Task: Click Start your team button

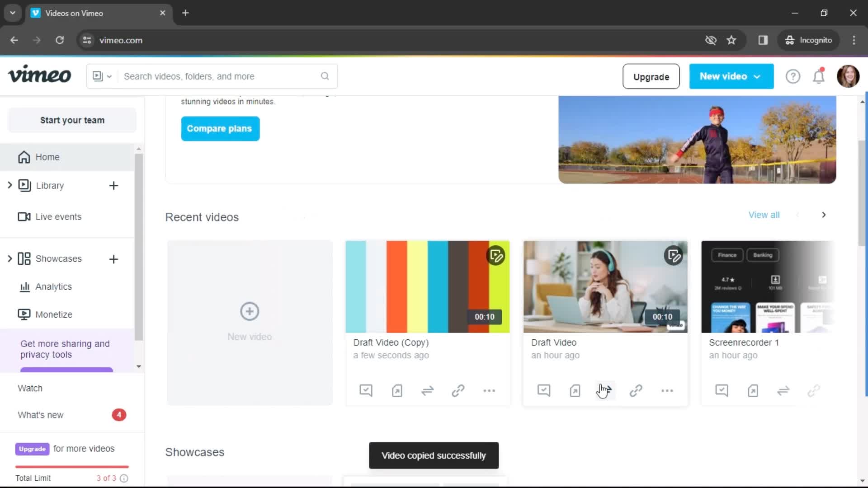Action: (x=72, y=120)
